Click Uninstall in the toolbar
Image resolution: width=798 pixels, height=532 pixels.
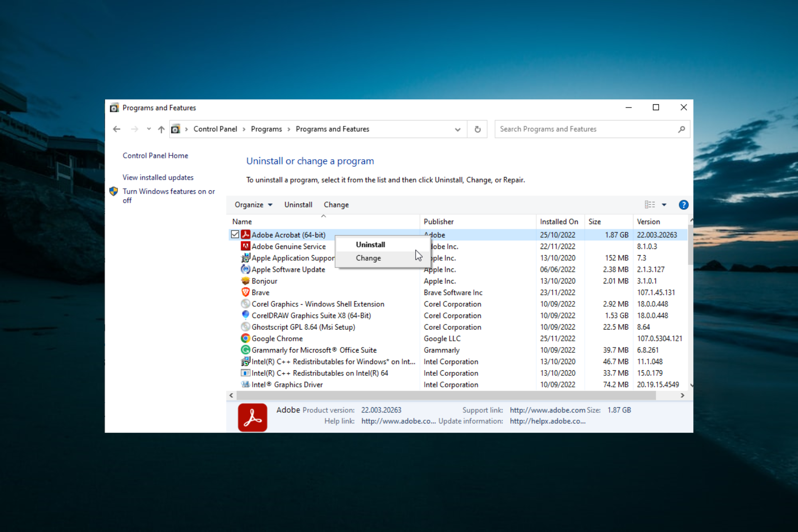298,205
